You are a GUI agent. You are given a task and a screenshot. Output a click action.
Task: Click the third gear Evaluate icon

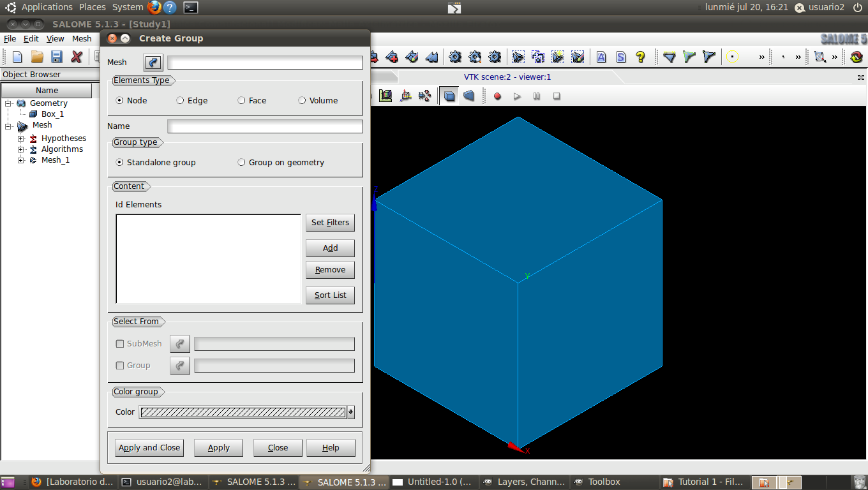[x=495, y=57]
